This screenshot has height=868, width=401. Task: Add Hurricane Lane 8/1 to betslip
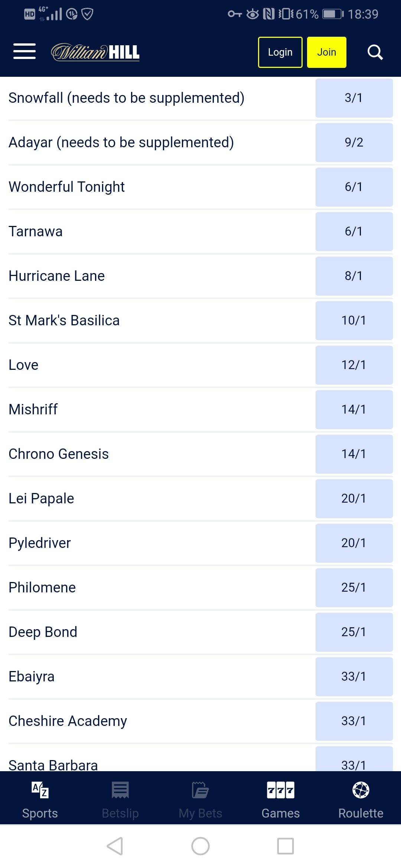(354, 276)
